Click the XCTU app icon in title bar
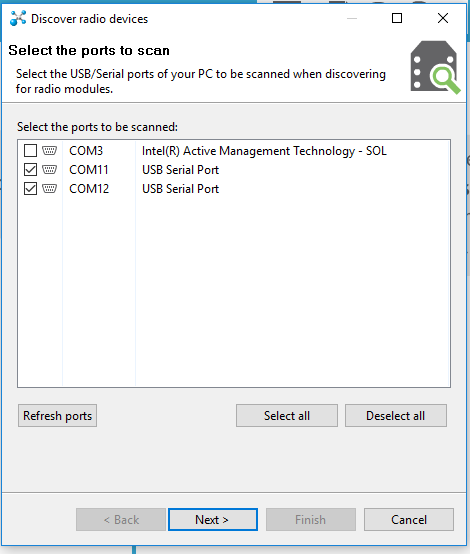Image resolution: width=470 pixels, height=554 pixels. [18, 18]
